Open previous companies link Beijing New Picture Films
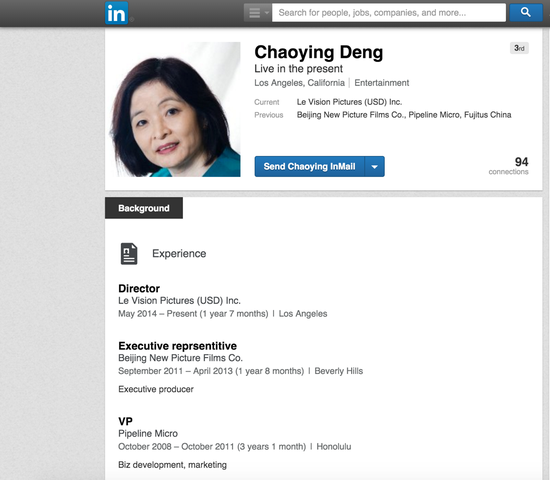 (351, 115)
